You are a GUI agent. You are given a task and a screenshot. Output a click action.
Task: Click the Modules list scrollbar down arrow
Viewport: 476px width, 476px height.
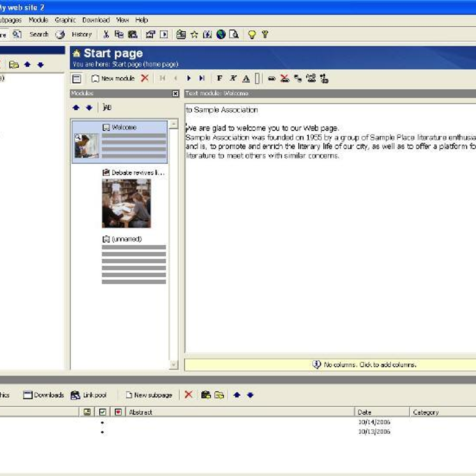173,364
